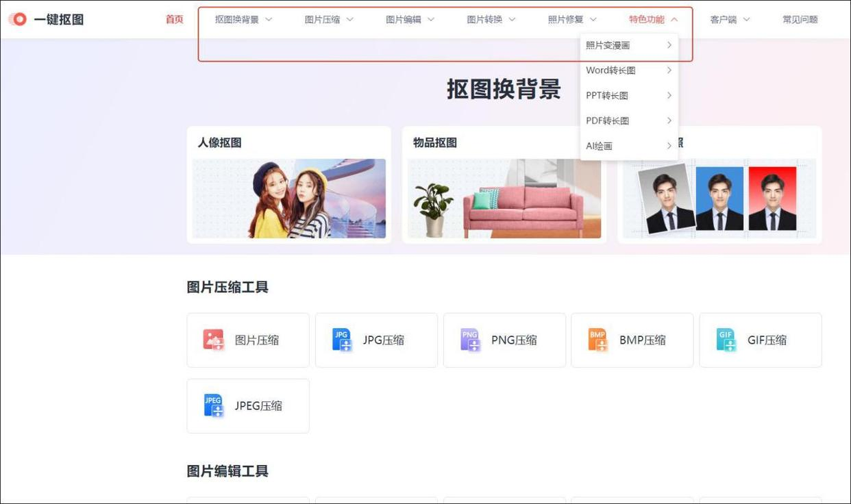
Task: Click the 物品抠图 card title
Action: [435, 142]
